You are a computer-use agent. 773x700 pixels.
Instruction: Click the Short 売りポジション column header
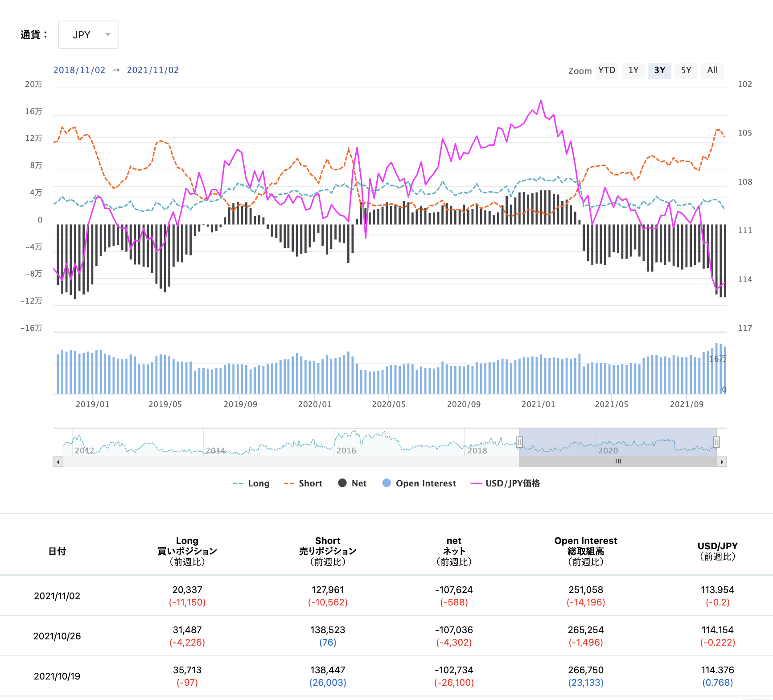point(328,552)
